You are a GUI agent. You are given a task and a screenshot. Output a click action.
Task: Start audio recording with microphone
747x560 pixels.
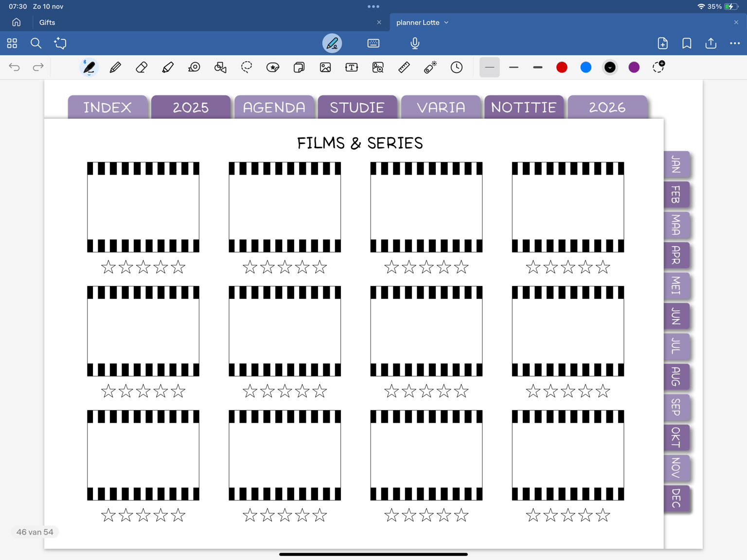pos(415,43)
